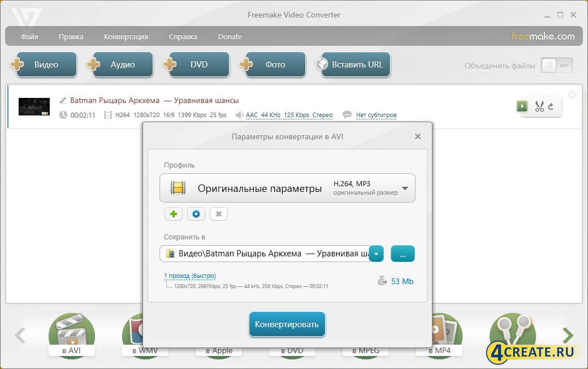Click the в Apple format label
Image resolution: width=588 pixels, height=369 pixels.
pyautogui.click(x=219, y=351)
